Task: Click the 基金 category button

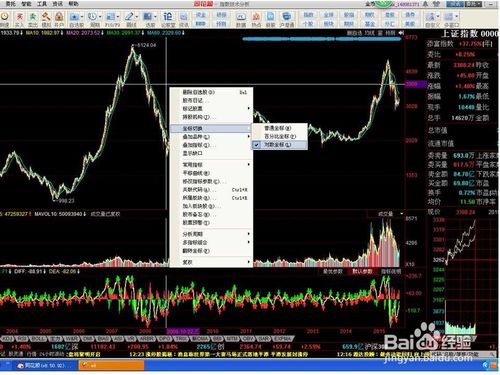Action: tap(369, 24)
